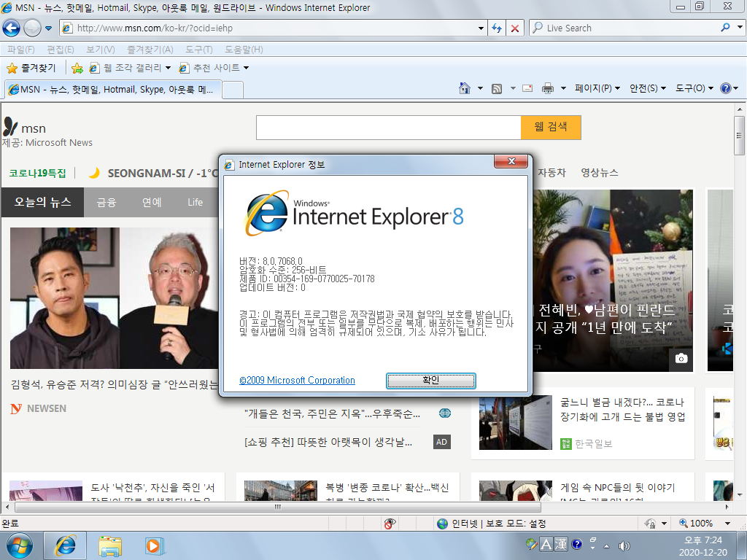Open the 도구(O) command bar menu
The height and width of the screenshot is (560, 747).
coord(694,88)
